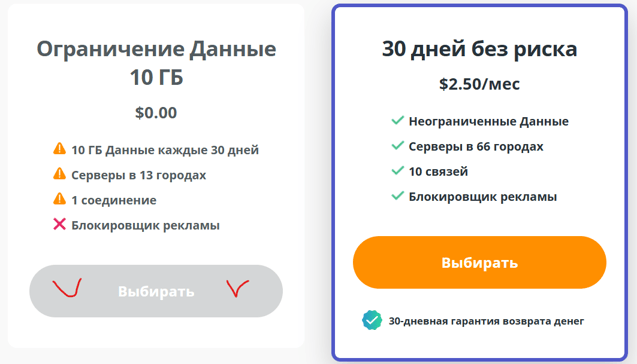Viewport: 637px width, 364px height.
Task: Click the $0.00 price label
Action: (156, 113)
